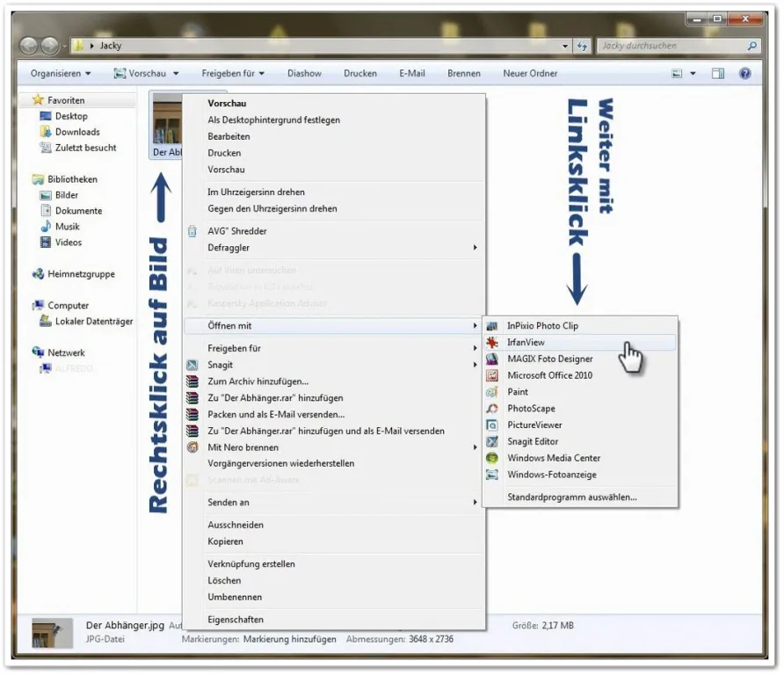Screen dimensions: 784x675
Task: Click the refresh button beside address bar
Action: [x=582, y=46]
